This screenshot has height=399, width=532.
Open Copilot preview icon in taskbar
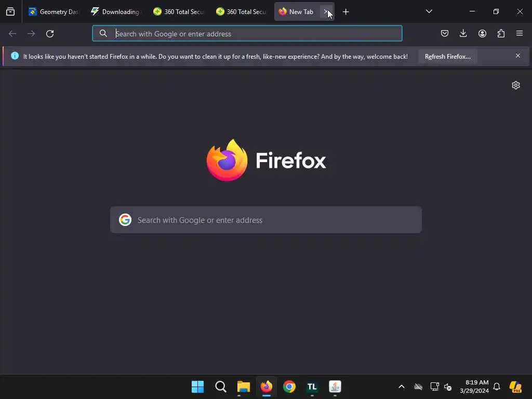(515, 387)
